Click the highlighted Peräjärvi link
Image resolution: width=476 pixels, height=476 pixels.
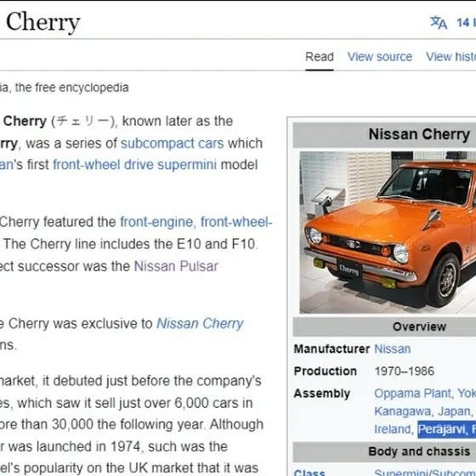point(447,429)
